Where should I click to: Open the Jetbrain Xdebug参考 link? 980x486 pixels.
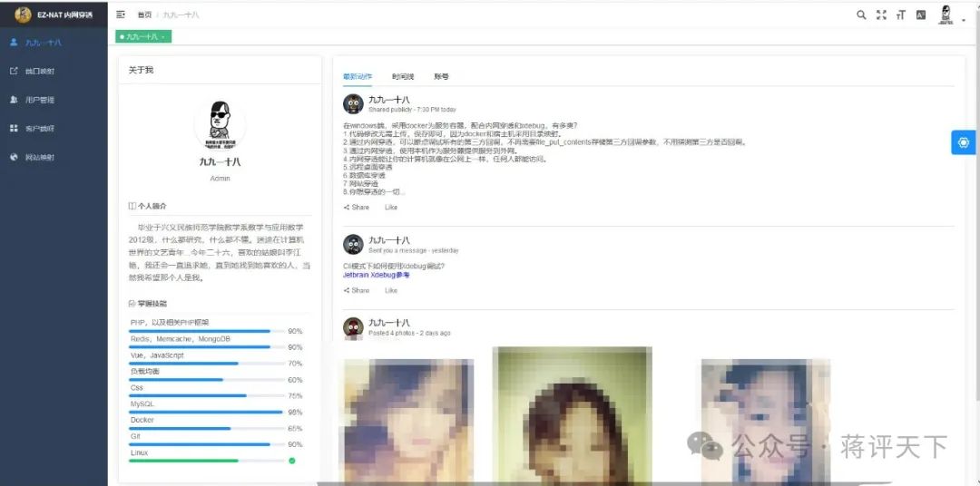pyautogui.click(x=376, y=274)
